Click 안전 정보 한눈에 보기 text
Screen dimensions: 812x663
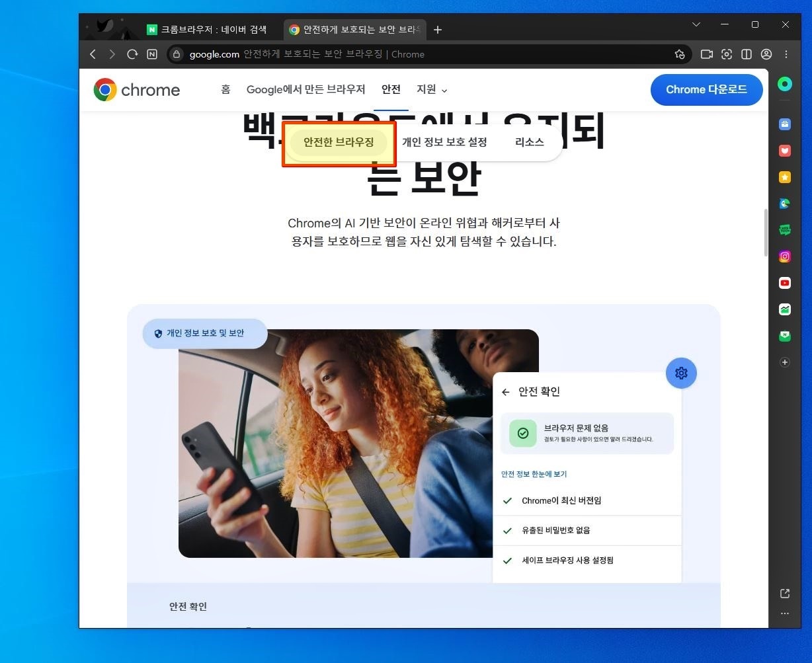534,474
